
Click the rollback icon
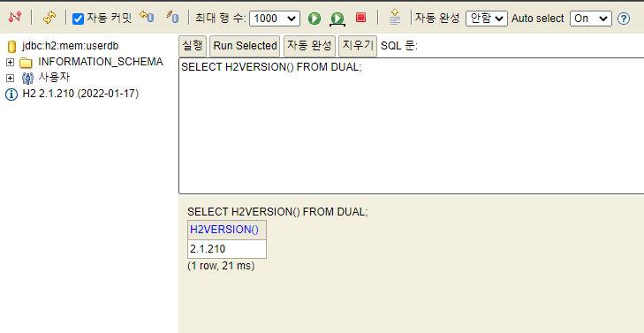tap(147, 18)
